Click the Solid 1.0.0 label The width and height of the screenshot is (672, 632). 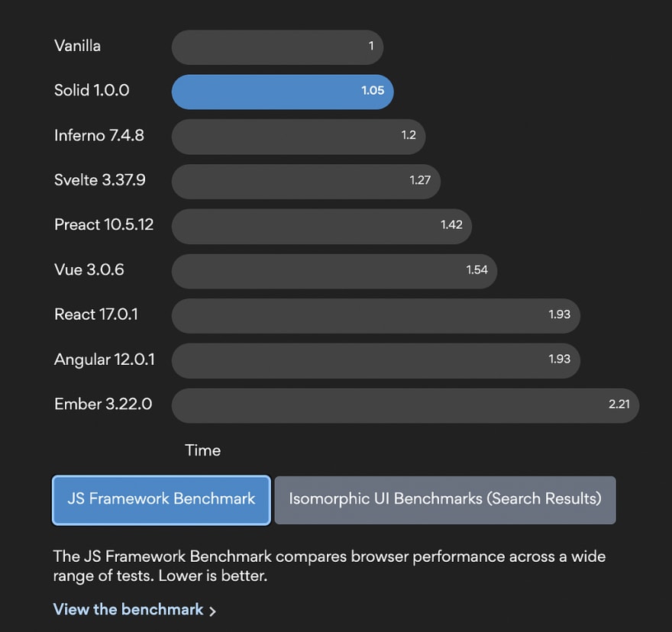tap(92, 90)
